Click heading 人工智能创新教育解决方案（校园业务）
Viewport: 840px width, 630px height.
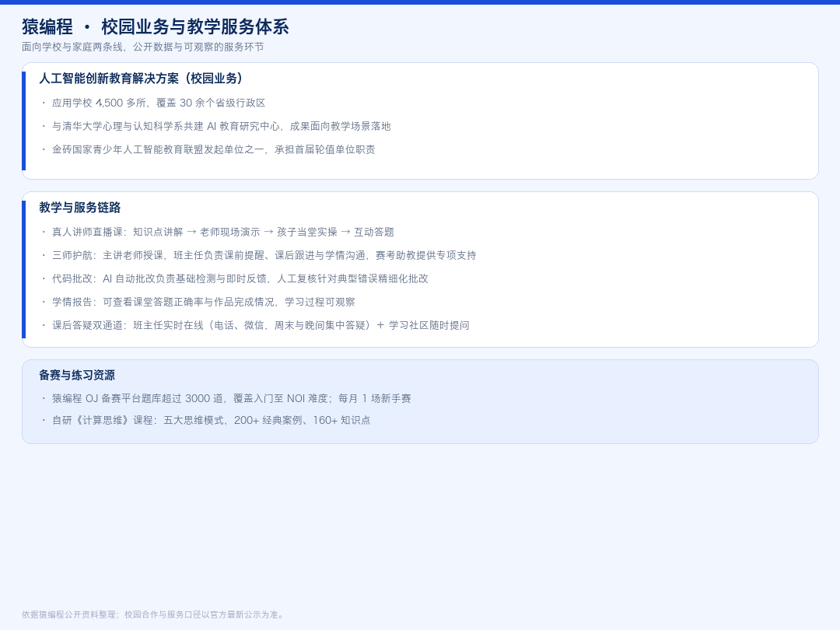tap(143, 79)
